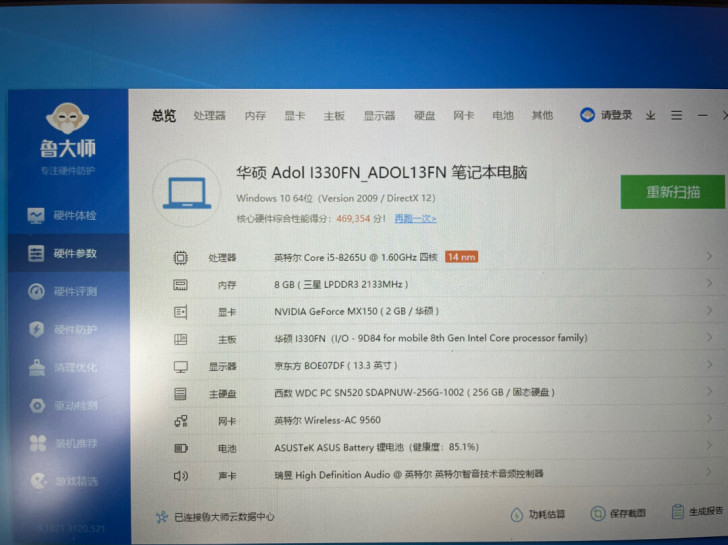Viewport: 728px width, 545px height.
Task: Click the 生成报告 report icon
Action: click(678, 512)
